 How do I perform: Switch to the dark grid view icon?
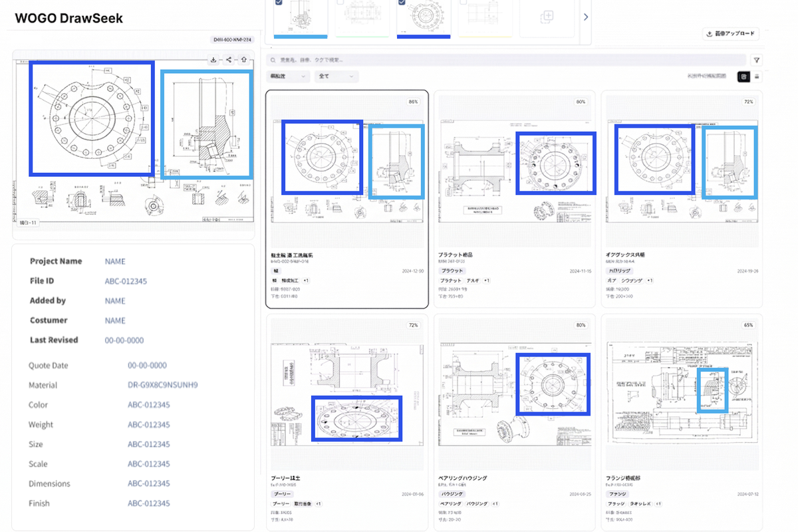(743, 76)
